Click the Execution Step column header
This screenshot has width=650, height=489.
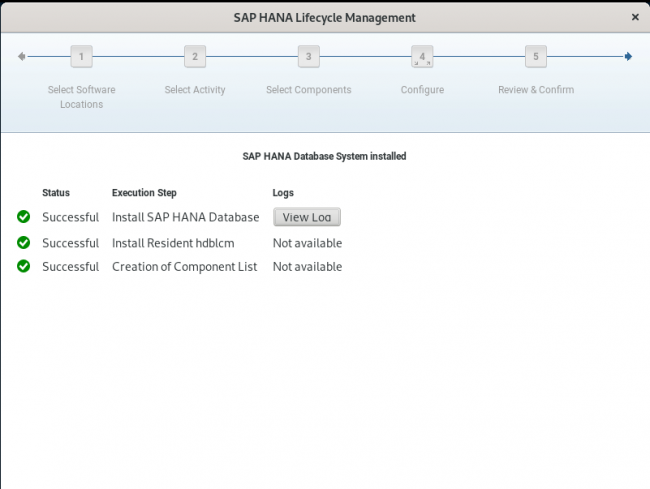(144, 193)
